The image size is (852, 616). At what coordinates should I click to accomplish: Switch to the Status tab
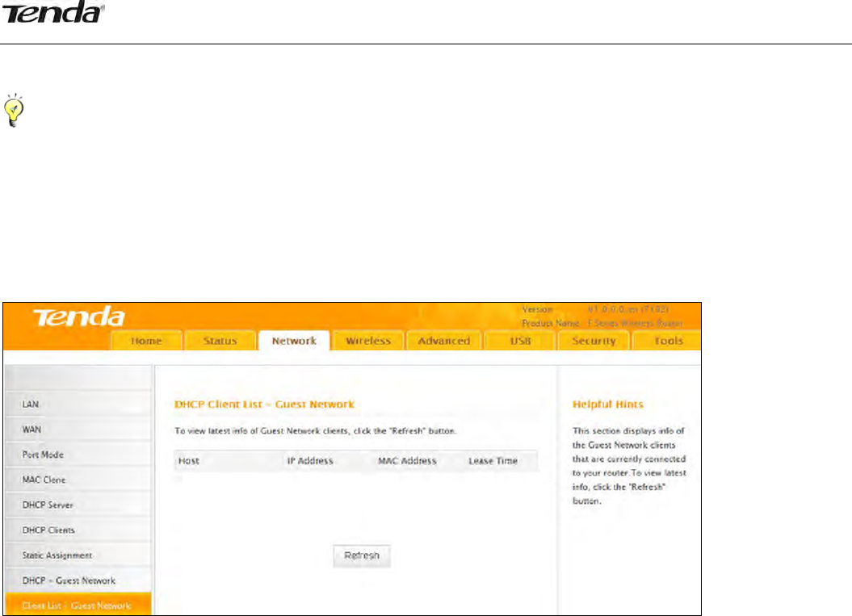pyautogui.click(x=220, y=341)
